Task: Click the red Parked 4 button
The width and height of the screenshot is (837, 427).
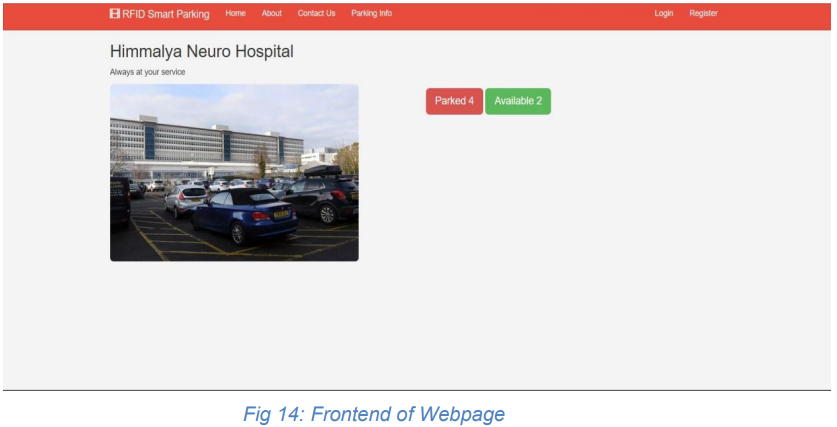Action: tap(454, 101)
